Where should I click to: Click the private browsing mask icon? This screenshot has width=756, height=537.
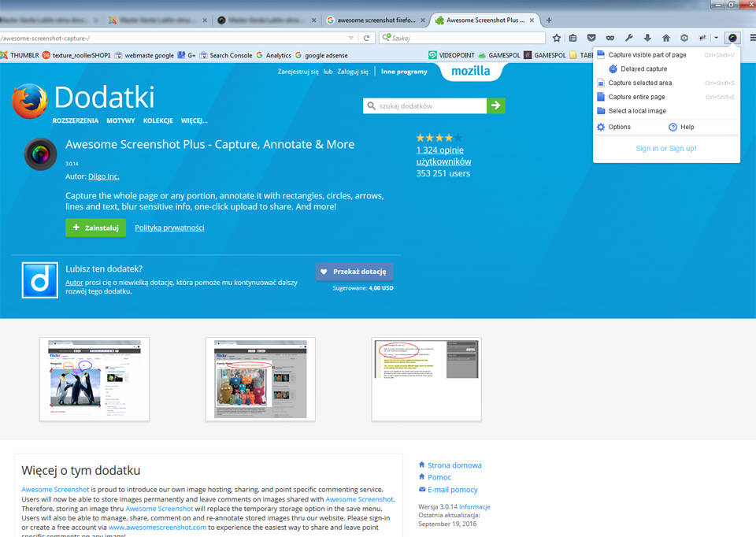[x=610, y=38]
